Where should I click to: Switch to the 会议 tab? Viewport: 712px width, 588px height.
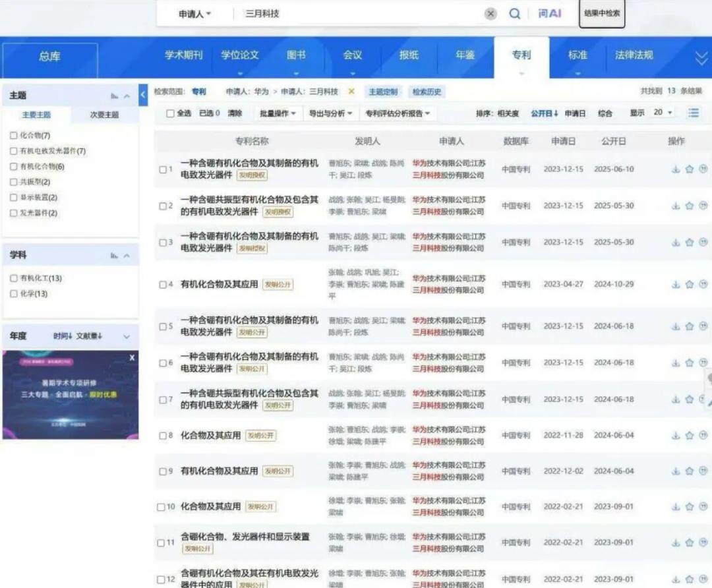(352, 55)
